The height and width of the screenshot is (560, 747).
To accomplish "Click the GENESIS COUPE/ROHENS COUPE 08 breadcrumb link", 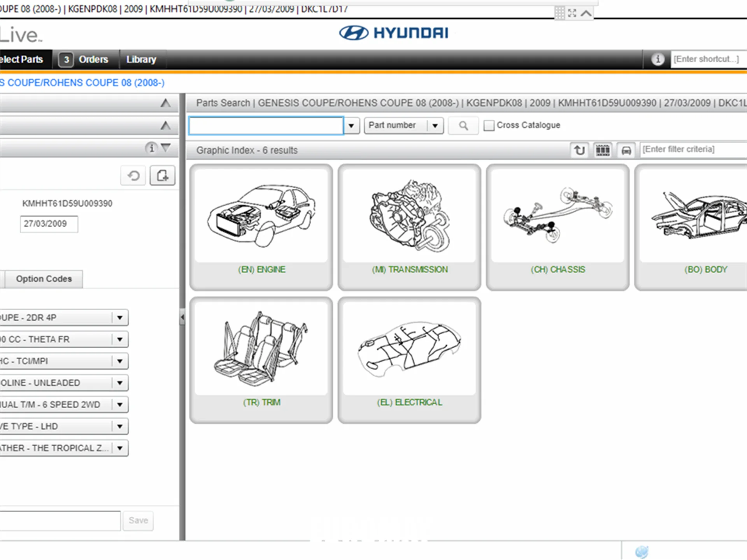I will click(82, 83).
